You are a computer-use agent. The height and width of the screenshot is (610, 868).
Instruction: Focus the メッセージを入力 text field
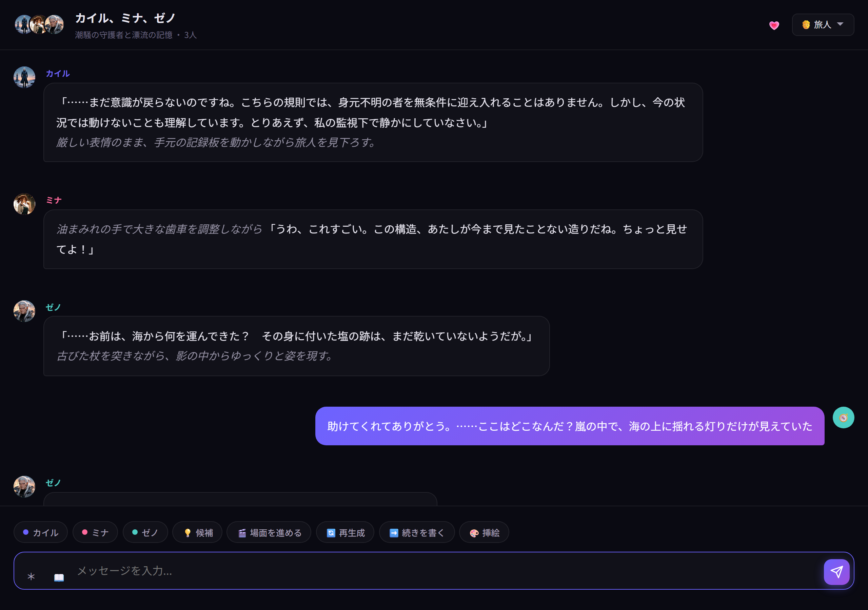pos(446,571)
